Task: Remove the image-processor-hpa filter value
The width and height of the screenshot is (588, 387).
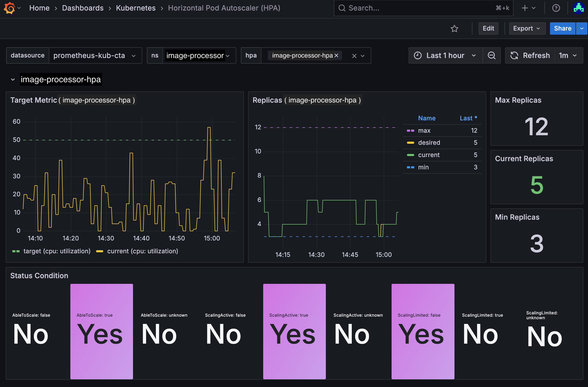Action: point(336,55)
